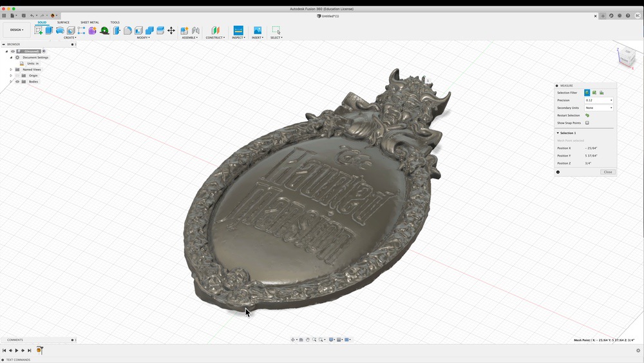Click the New Component icon
Viewport: 644px width, 363px height.
point(184,30)
